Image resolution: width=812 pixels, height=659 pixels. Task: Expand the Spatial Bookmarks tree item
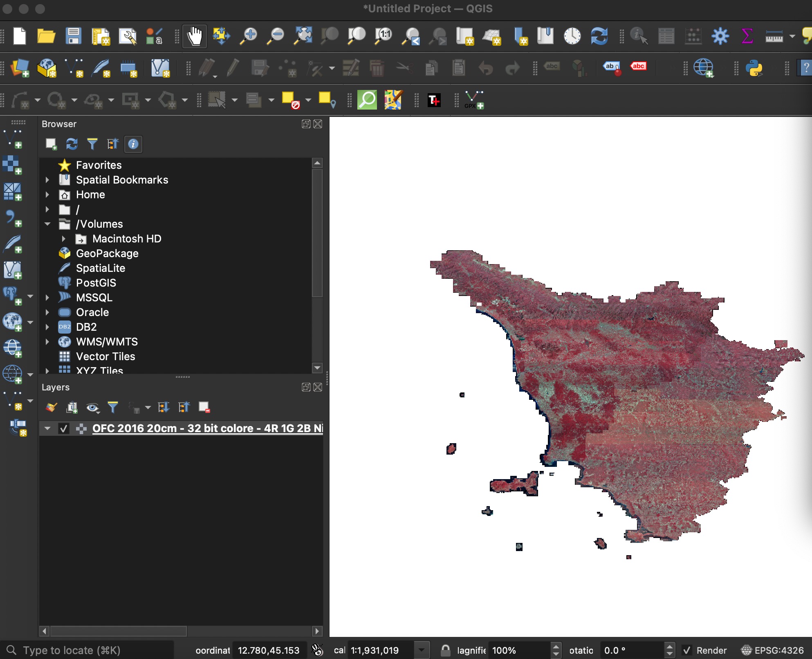pyautogui.click(x=47, y=180)
